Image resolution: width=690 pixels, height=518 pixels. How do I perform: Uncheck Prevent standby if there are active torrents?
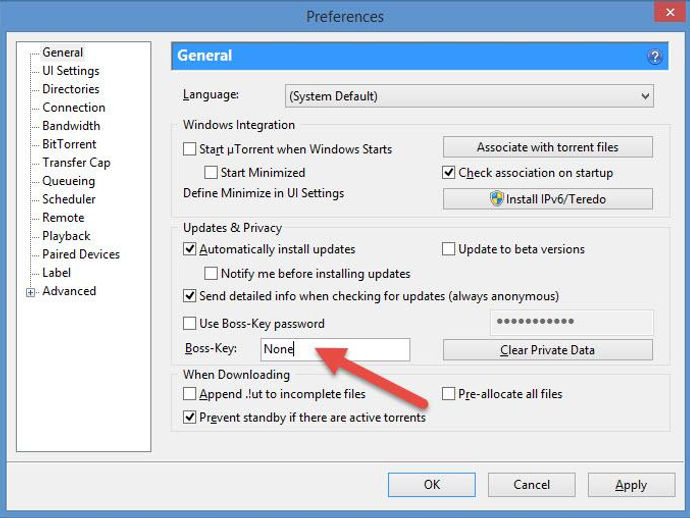click(190, 417)
